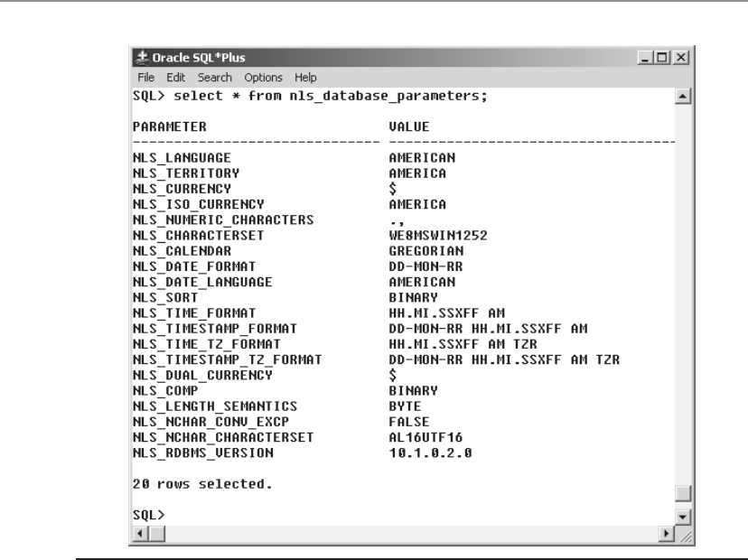Image resolution: width=748 pixels, height=560 pixels.
Task: Minimize the SQL*Plus window
Action: [645, 58]
